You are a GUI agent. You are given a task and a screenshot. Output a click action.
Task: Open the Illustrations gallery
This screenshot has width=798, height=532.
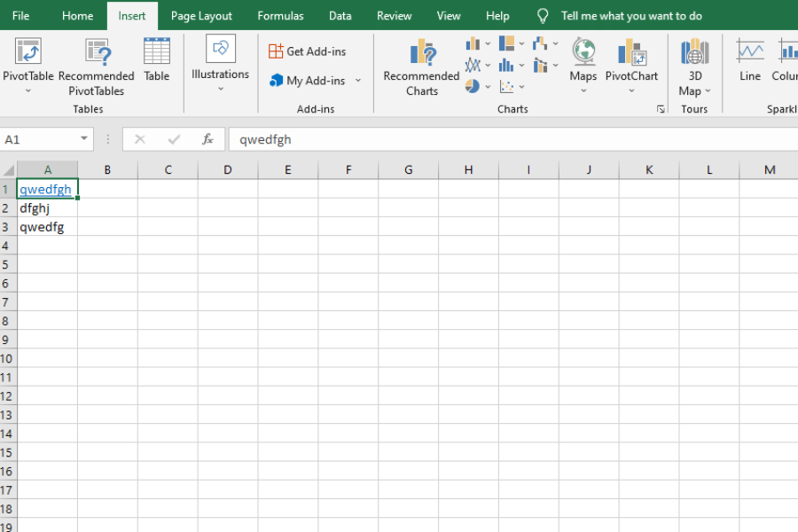pos(219,62)
